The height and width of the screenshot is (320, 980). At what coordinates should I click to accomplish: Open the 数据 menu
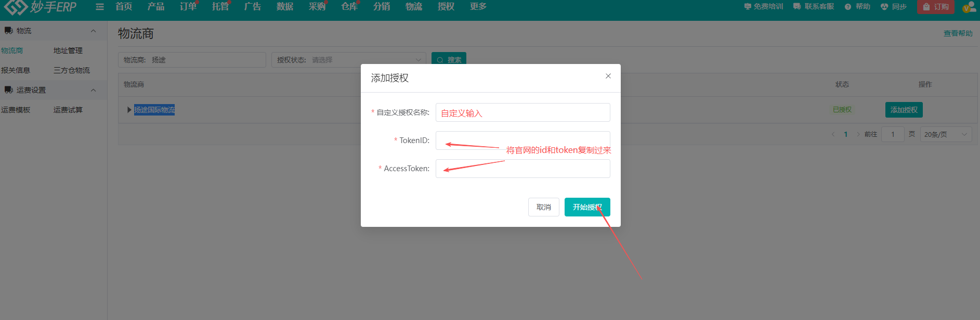pos(285,7)
